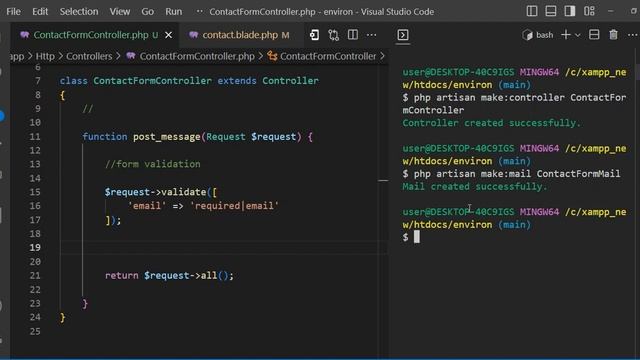Open the launch profile dropdown arrow
This screenshot has width=640, height=360.
578,36
